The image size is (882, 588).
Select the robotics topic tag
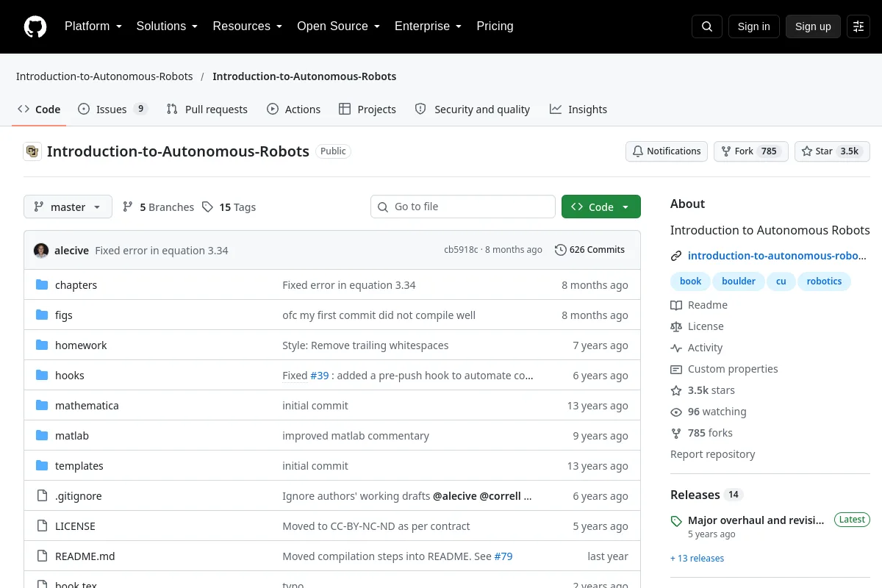click(x=824, y=281)
